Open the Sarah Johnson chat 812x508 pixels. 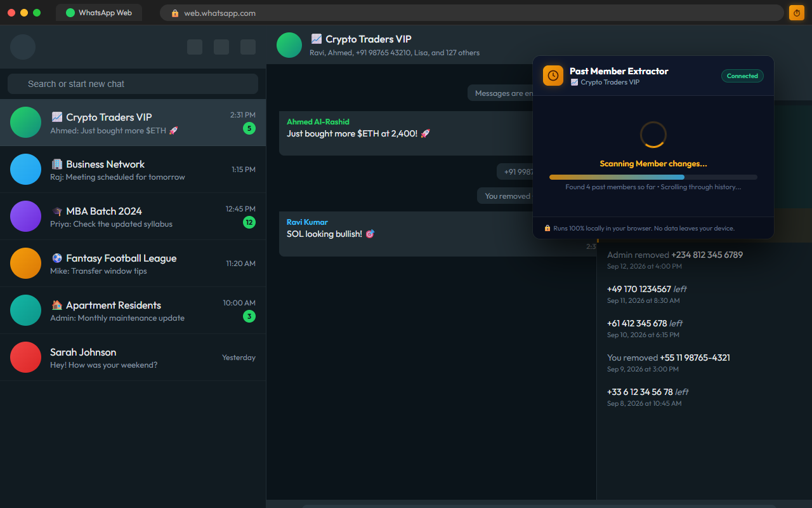(x=133, y=358)
